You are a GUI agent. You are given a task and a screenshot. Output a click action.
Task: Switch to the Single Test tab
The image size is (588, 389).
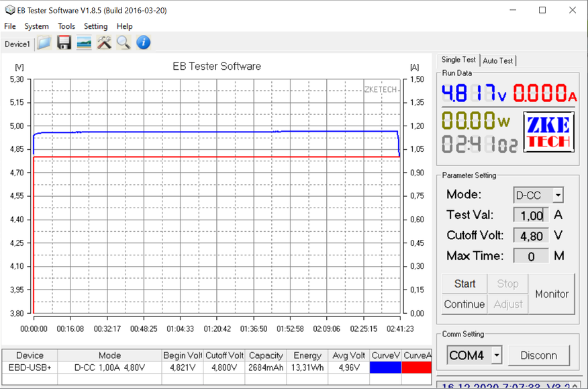(x=458, y=60)
